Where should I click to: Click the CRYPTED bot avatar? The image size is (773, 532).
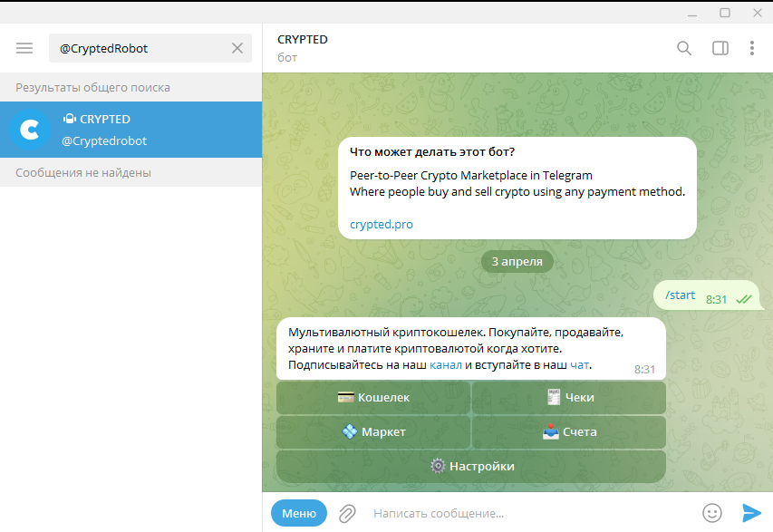click(x=30, y=130)
